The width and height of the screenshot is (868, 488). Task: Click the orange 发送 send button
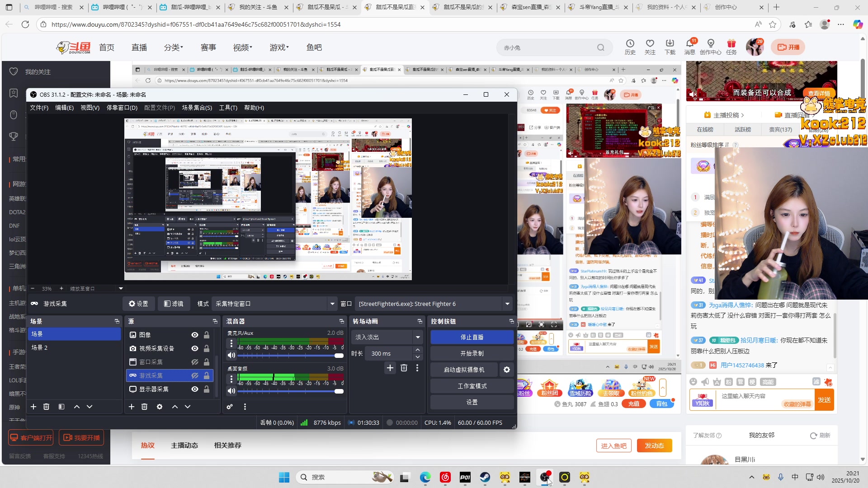[x=824, y=399]
